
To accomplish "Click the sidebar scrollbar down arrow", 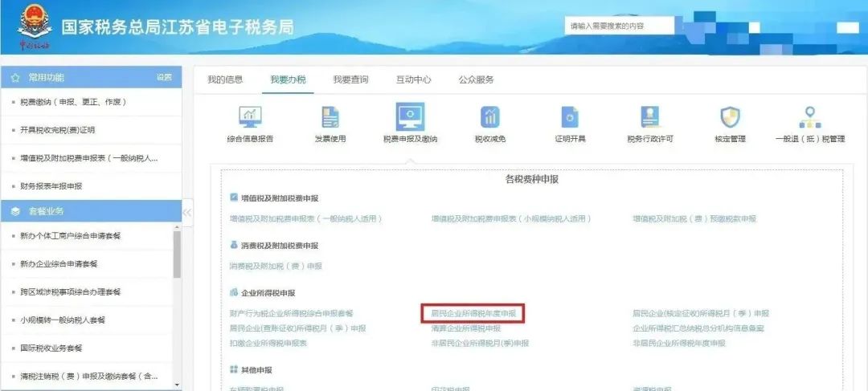I will point(177,385).
